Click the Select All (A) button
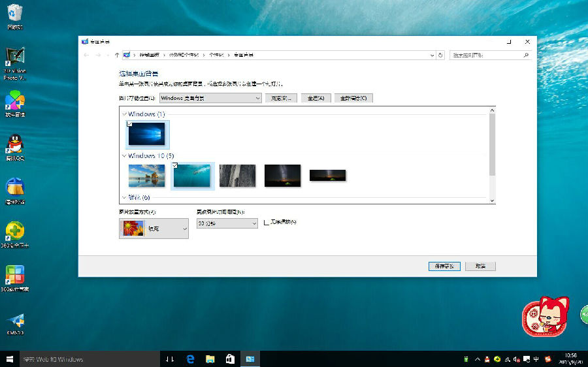The image size is (588, 367). pyautogui.click(x=316, y=98)
